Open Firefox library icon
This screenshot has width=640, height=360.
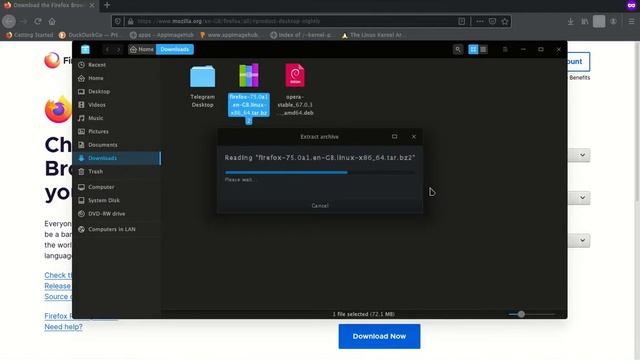585,21
